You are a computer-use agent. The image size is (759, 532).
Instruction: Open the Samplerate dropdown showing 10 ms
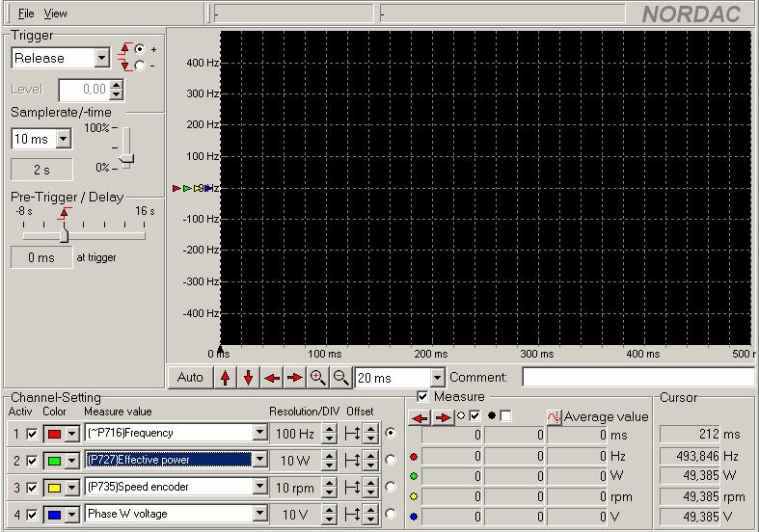click(64, 139)
